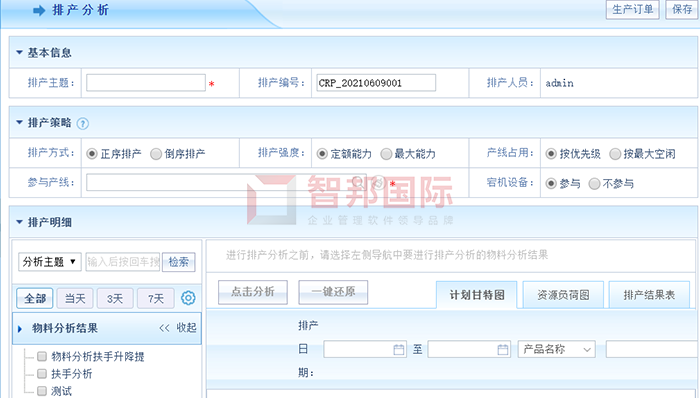The image size is (700, 398).
Task: Set 宕机设备 to 不参与
Action: pos(594,183)
